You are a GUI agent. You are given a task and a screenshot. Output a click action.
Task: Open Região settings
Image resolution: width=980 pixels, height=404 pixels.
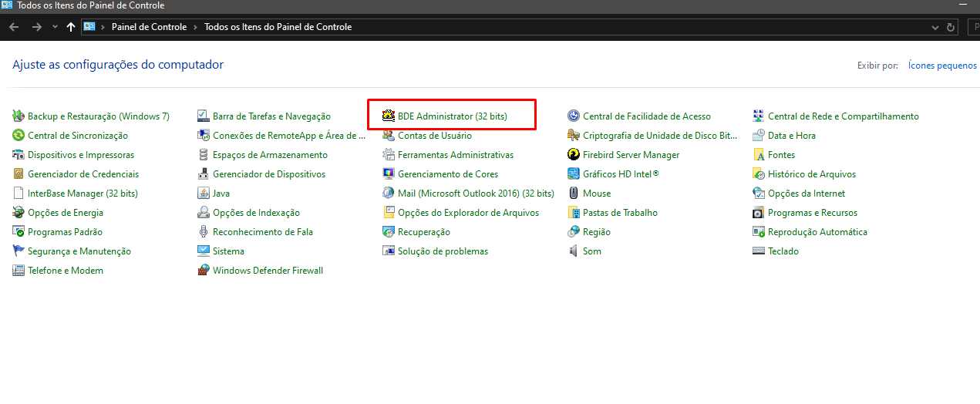[x=597, y=232]
